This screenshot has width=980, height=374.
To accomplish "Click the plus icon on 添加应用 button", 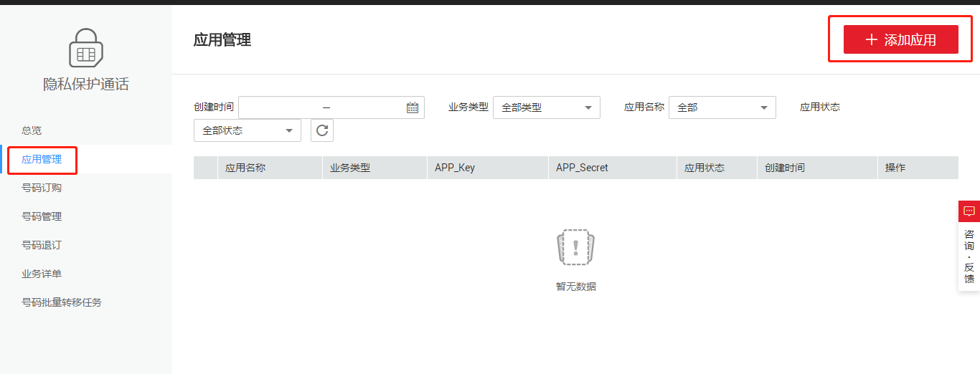I will click(x=872, y=39).
